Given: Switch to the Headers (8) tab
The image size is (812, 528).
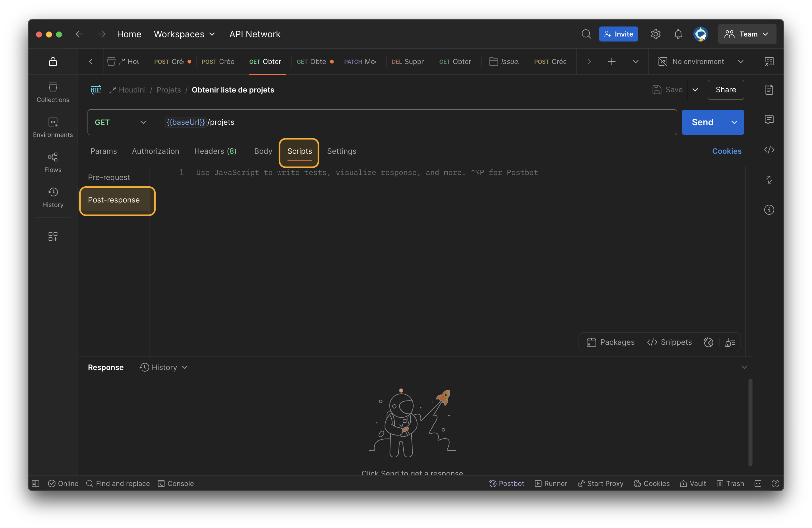Looking at the screenshot, I should [x=215, y=151].
